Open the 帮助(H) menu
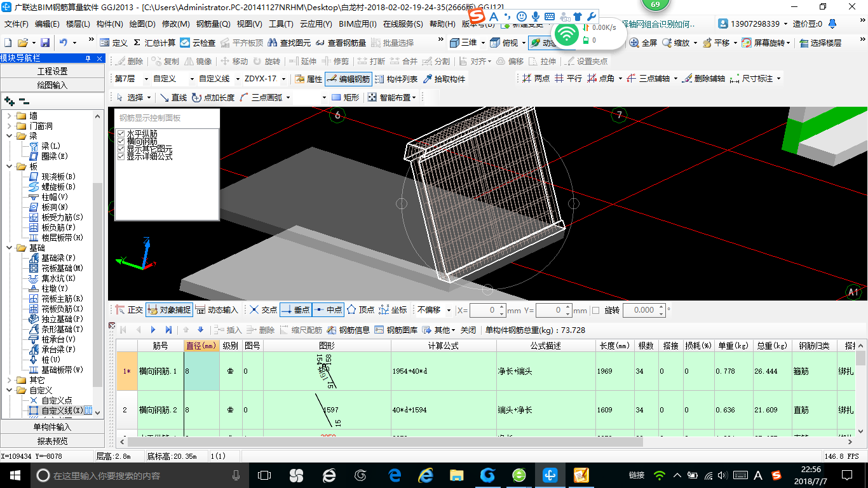 [x=442, y=24]
